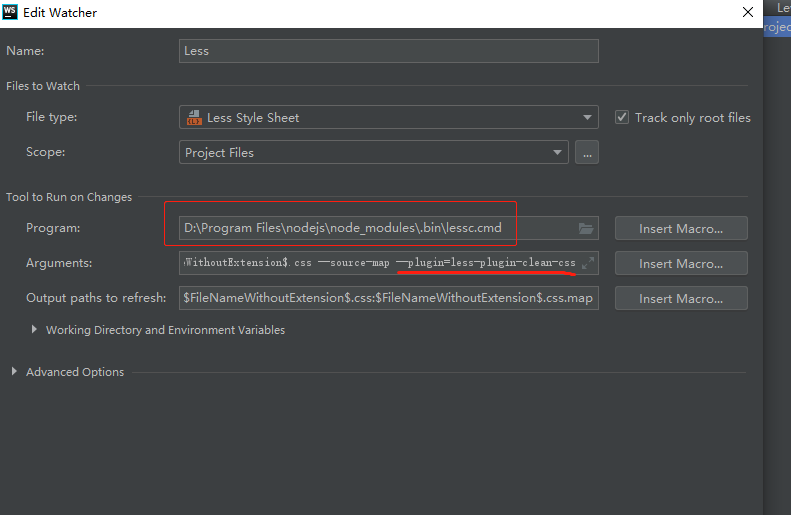The width and height of the screenshot is (791, 515).
Task: Open the File type dropdown
Action: point(587,118)
